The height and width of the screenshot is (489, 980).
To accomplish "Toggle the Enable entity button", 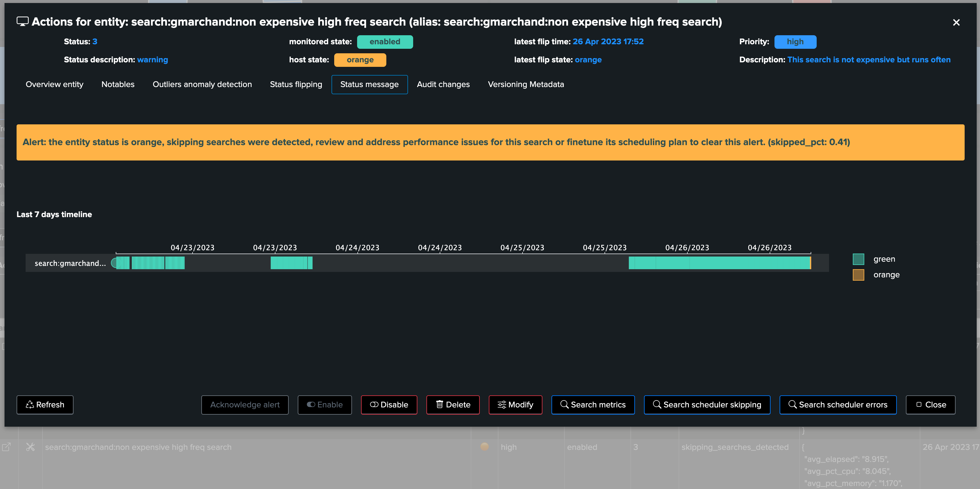I will pos(325,405).
